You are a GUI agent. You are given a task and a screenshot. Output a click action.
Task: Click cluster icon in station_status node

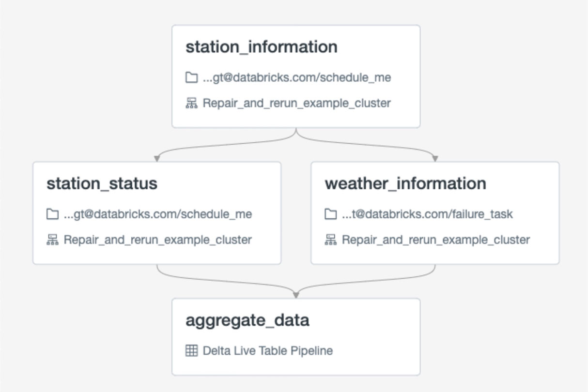click(x=52, y=240)
